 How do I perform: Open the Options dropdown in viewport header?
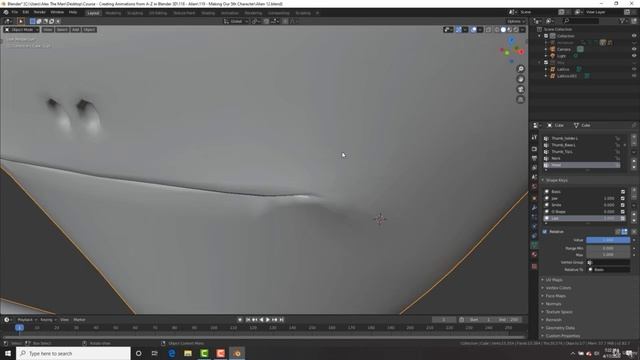click(516, 21)
